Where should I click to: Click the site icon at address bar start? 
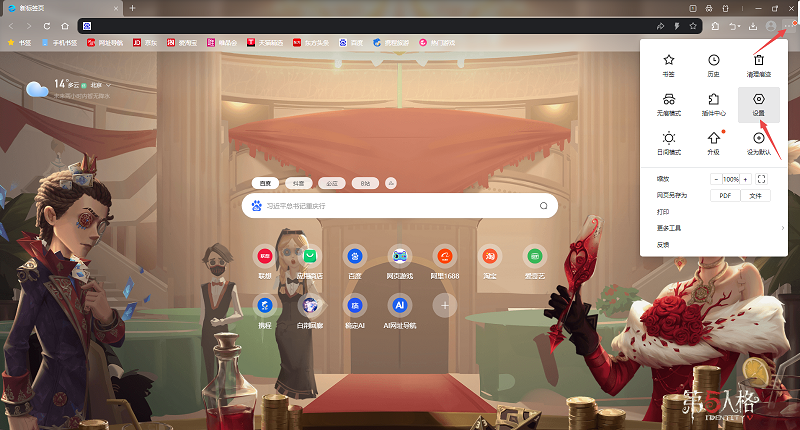pyautogui.click(x=87, y=26)
